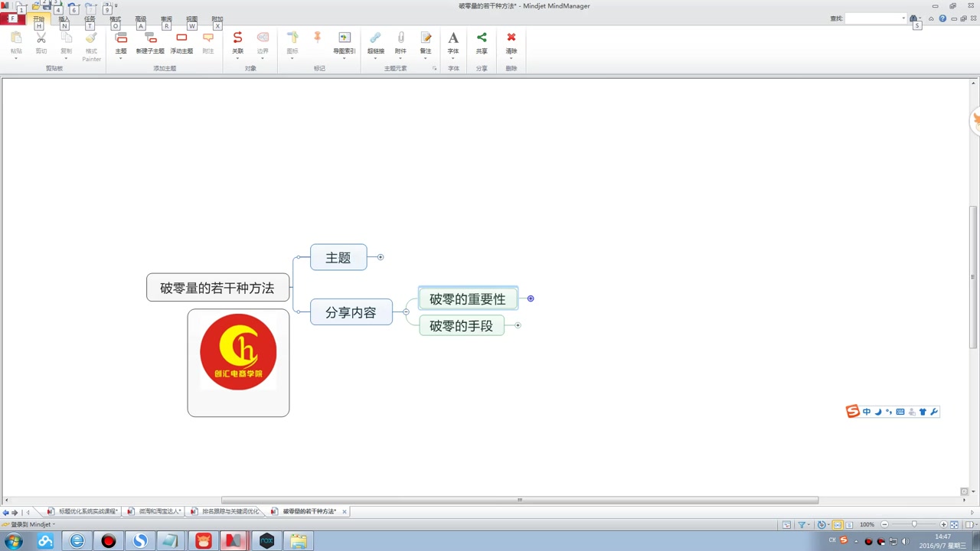The width and height of the screenshot is (980, 551).
Task: Click the callout (附注) icon
Action: pos(208,37)
